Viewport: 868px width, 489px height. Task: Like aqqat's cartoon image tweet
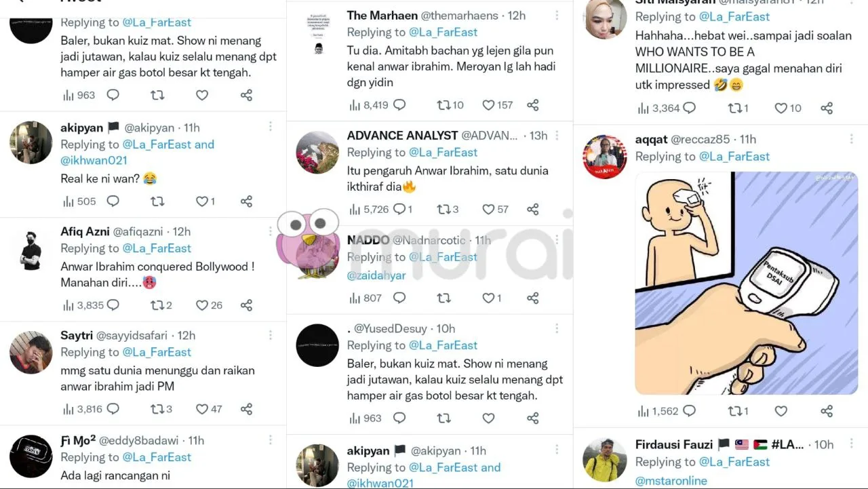coord(781,411)
